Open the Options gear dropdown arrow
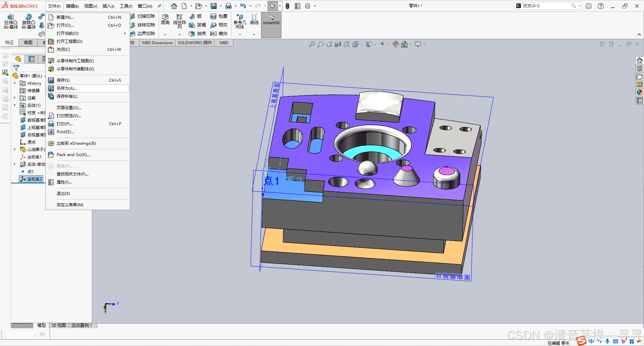 click(x=315, y=6)
